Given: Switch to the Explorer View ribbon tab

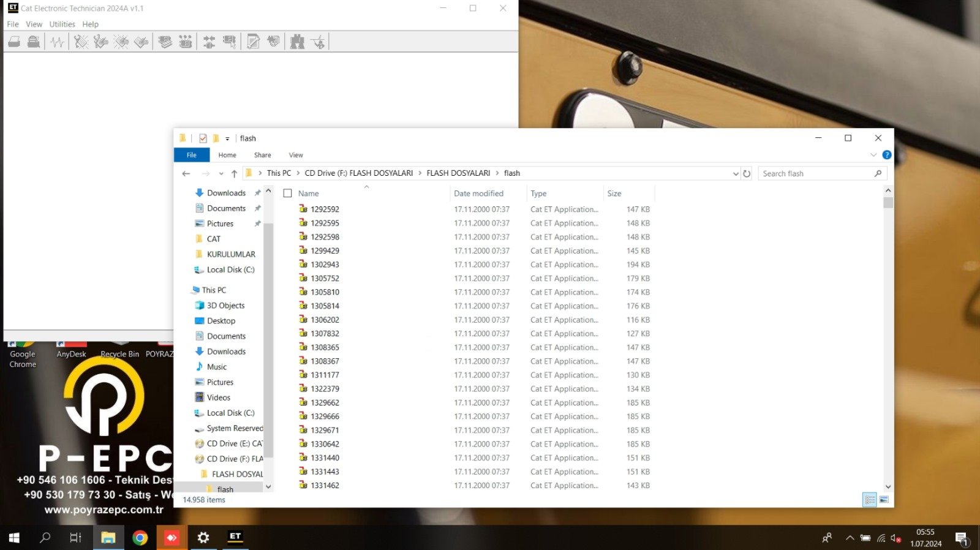Looking at the screenshot, I should click(296, 155).
